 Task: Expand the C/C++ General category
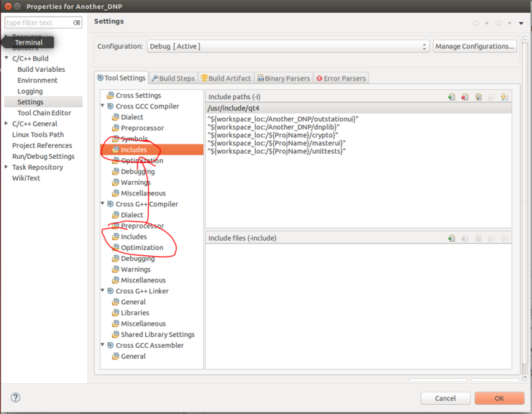(7, 124)
